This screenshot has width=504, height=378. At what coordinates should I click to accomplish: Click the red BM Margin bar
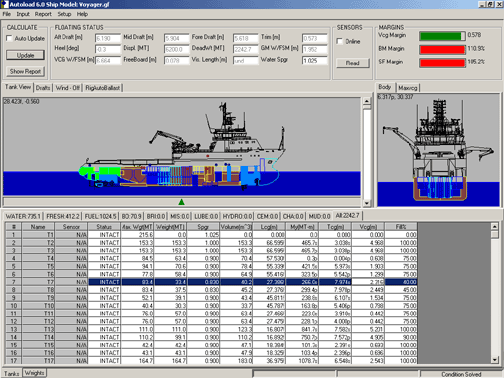442,49
